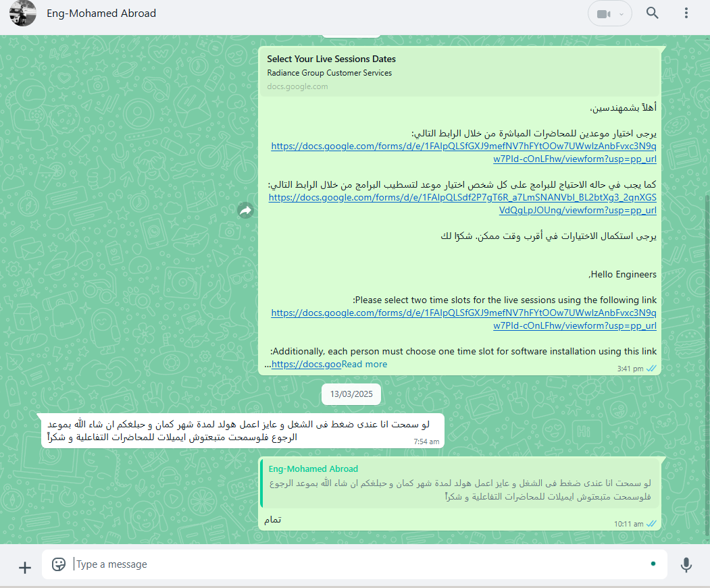The image size is (710, 588).
Task: Open the contact's profile picture in the header
Action: (x=23, y=13)
